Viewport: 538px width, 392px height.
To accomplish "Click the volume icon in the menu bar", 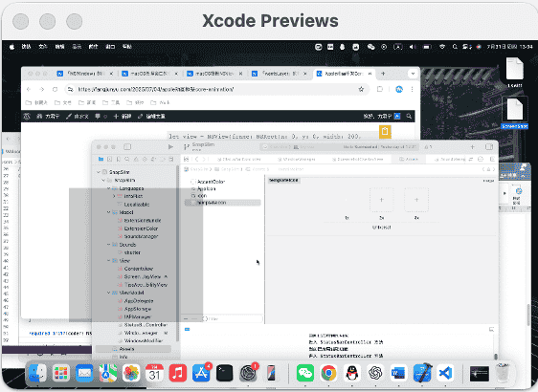I will point(412,47).
